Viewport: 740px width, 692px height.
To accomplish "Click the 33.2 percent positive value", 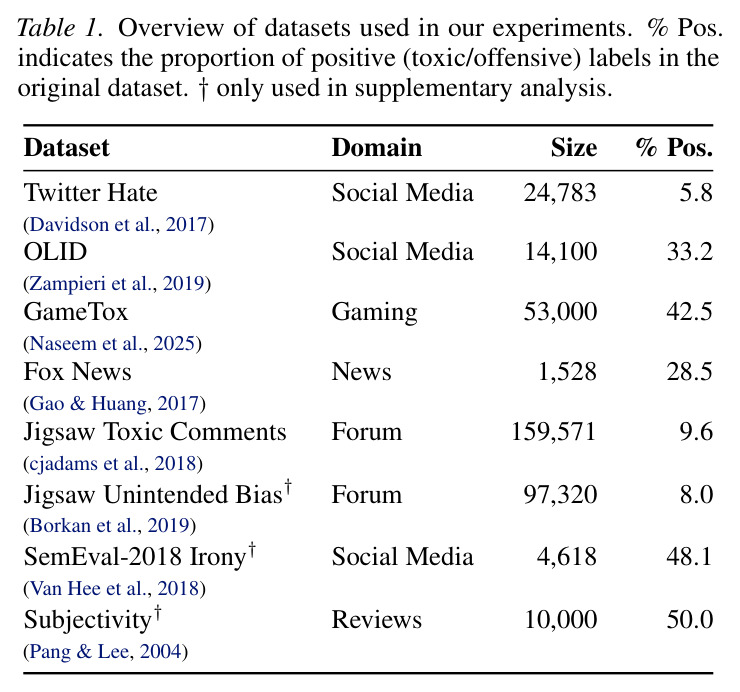I will click(x=690, y=252).
